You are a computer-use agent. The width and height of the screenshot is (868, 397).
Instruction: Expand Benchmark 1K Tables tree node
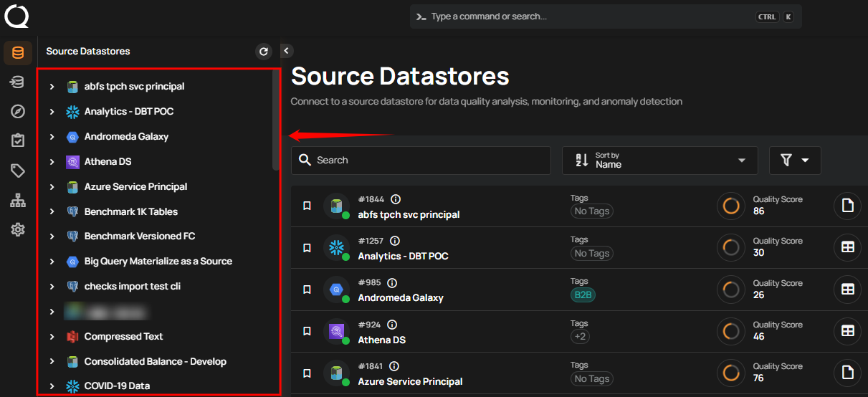52,212
